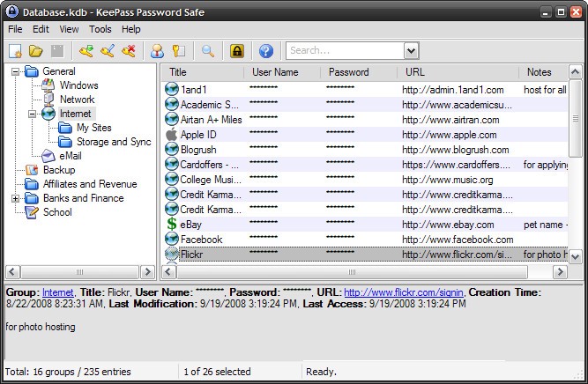Open help via the blue question mark icon

point(265,51)
